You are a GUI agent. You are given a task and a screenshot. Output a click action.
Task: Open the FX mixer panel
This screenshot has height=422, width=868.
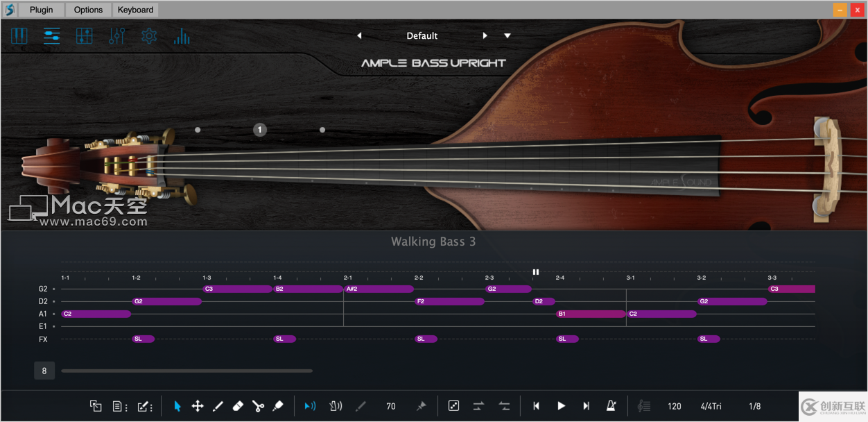point(116,35)
